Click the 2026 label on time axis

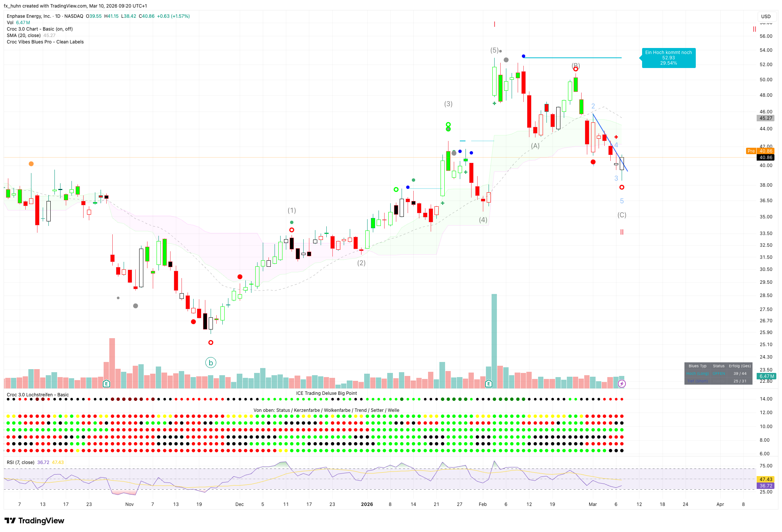point(367,504)
